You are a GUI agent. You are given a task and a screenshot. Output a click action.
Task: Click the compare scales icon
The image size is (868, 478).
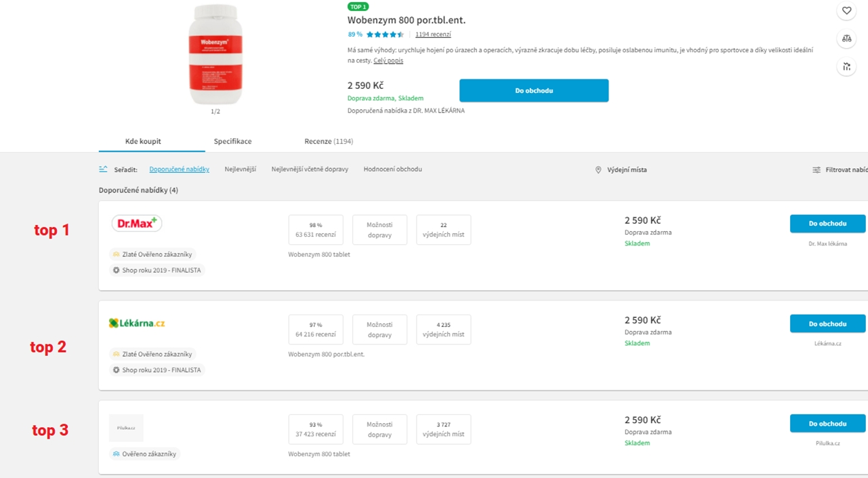pyautogui.click(x=846, y=39)
